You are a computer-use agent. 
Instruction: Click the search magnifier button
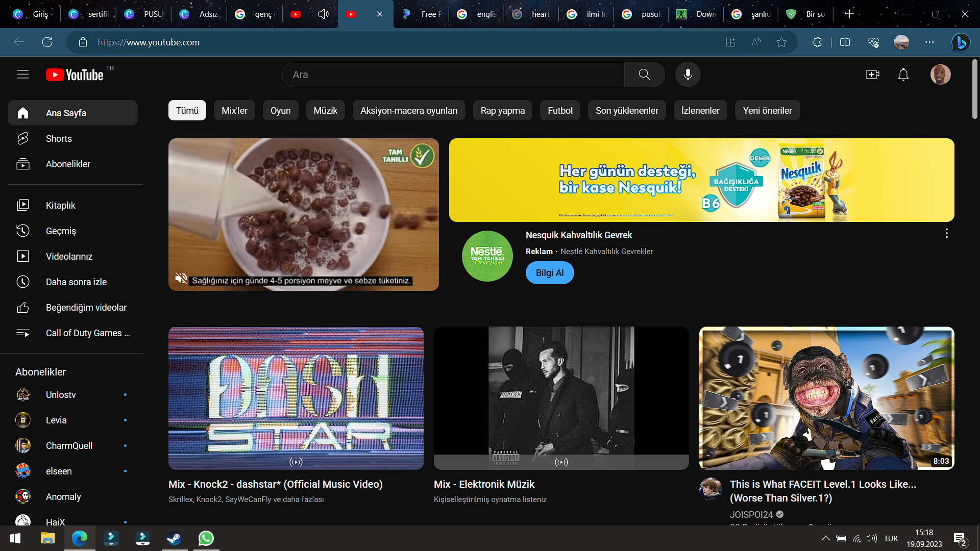[644, 74]
